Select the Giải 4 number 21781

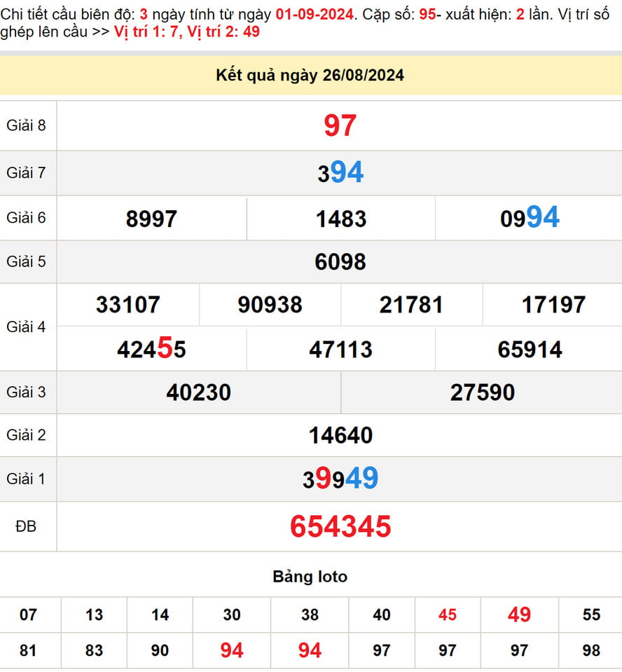(x=411, y=305)
